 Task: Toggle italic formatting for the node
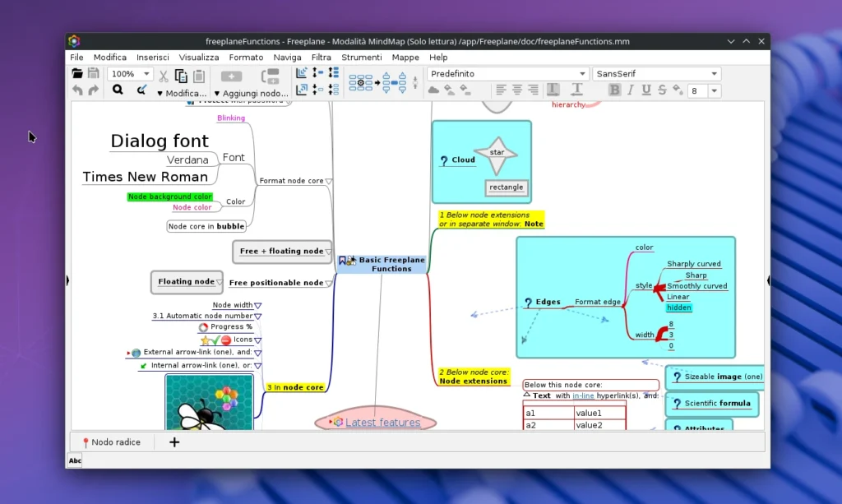pos(631,90)
